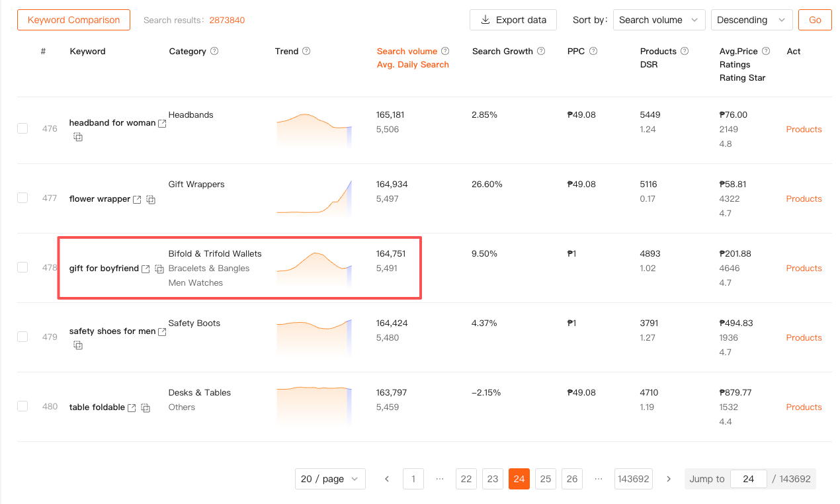The height and width of the screenshot is (504, 840).
Task: Show Search Growth help tooltip icon
Action: coord(541,52)
